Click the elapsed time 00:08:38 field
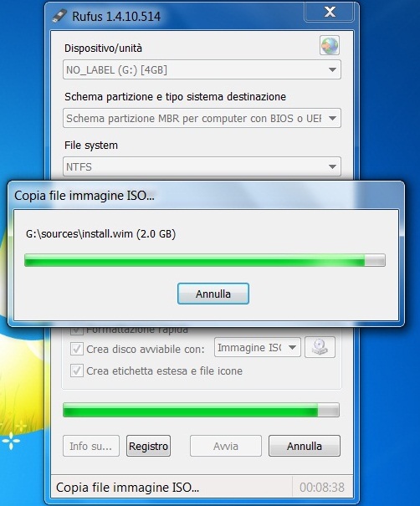 coord(322,488)
